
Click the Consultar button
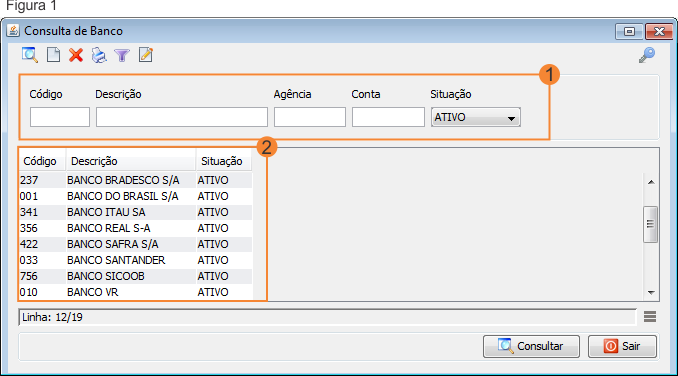click(531, 346)
